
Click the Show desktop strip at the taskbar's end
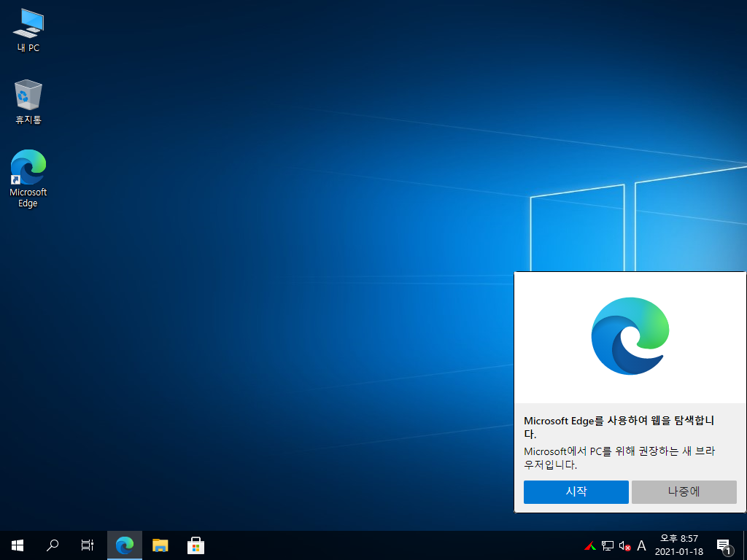pyautogui.click(x=745, y=545)
